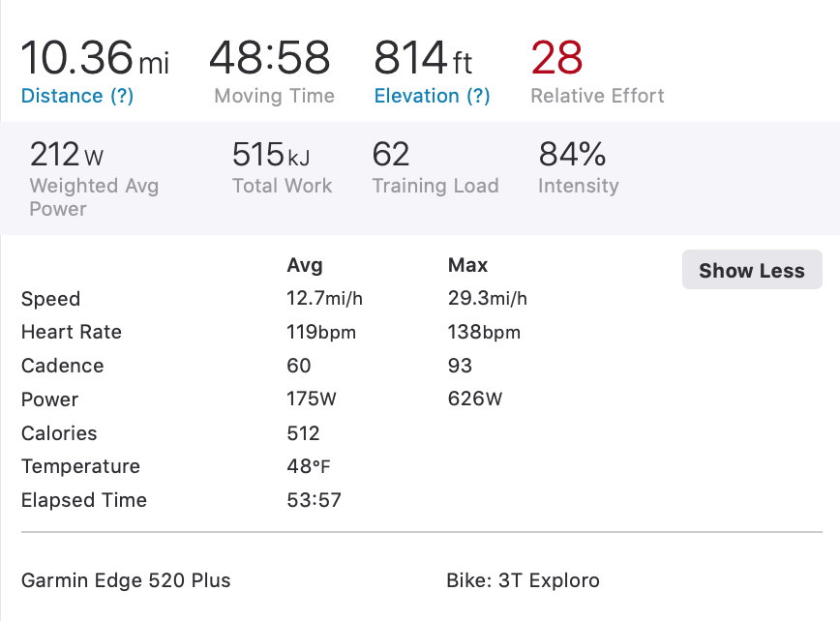Select the Total Work 515 kJ figure

[x=271, y=155]
